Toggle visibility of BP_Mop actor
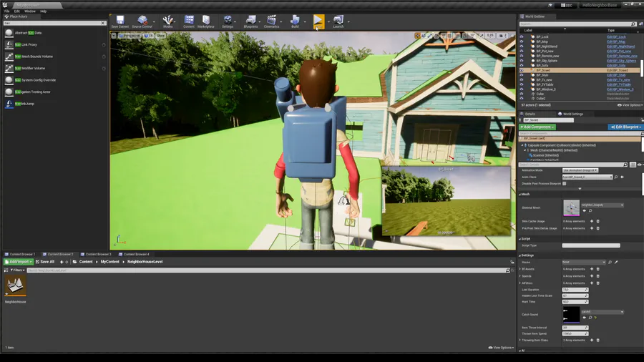 522,41
